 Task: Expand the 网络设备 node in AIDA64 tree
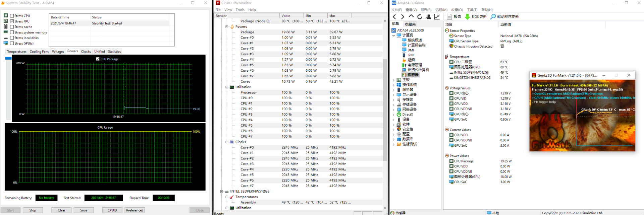[x=393, y=110]
